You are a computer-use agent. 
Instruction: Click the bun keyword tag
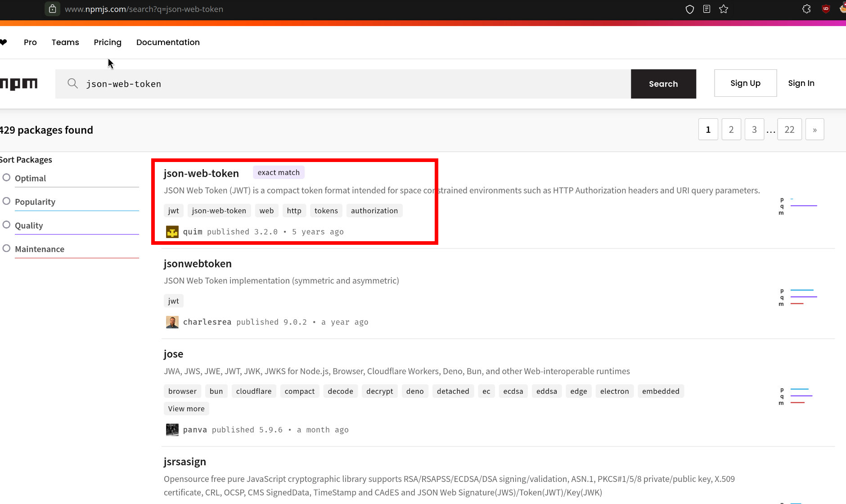coord(216,391)
